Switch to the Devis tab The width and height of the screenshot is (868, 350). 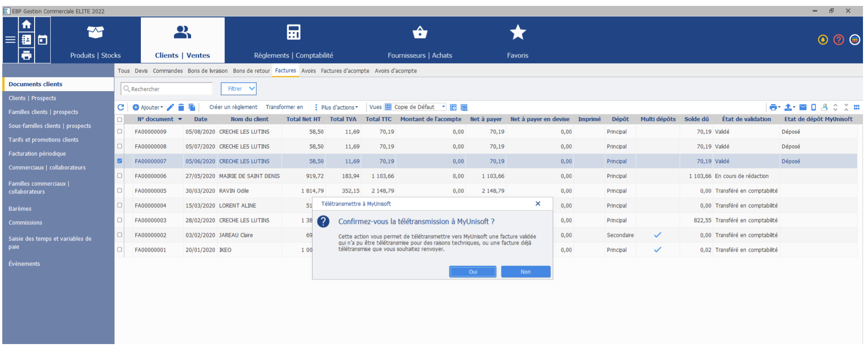click(x=141, y=71)
